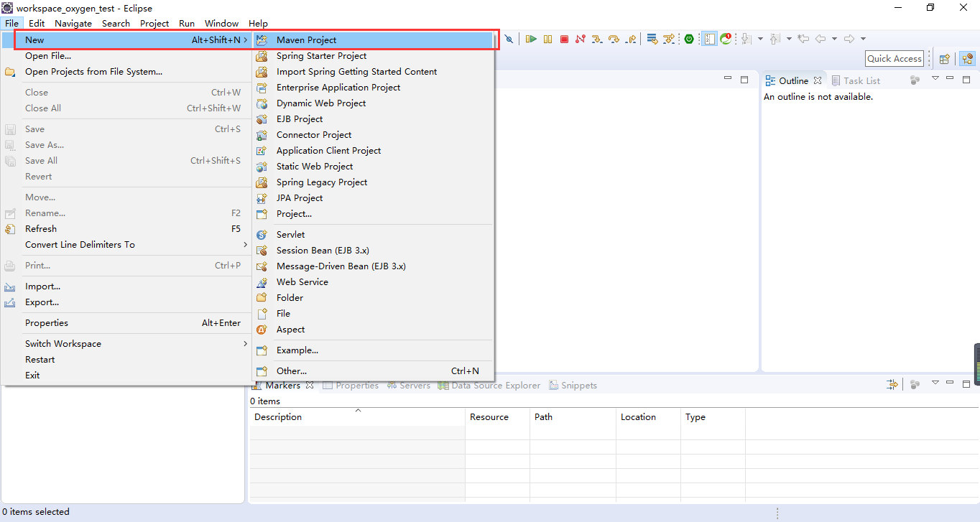Click the Open Perspective icon

[x=945, y=59]
